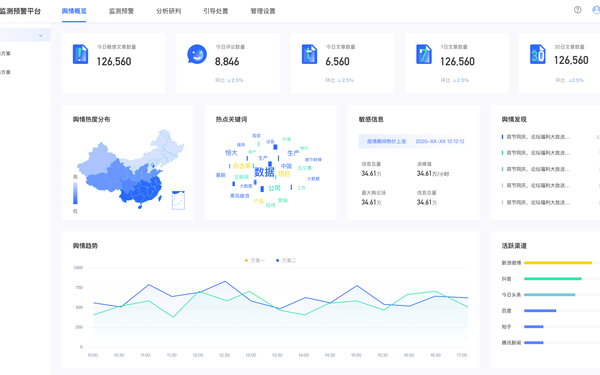Viewport: 600px width, 375px height.
Task: Click the blue line peak at 12:30
Action: point(225,281)
